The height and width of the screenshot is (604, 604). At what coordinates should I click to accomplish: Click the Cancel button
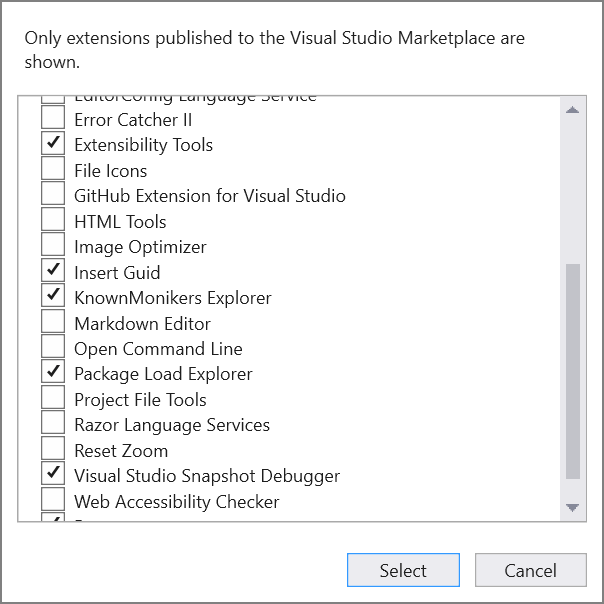(531, 570)
